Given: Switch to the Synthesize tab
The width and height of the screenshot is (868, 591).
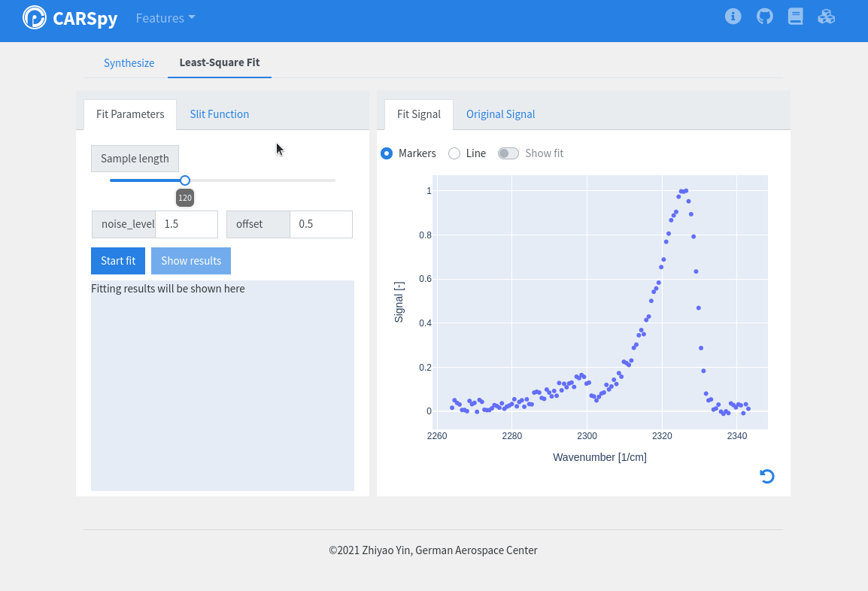Looking at the screenshot, I should point(129,63).
